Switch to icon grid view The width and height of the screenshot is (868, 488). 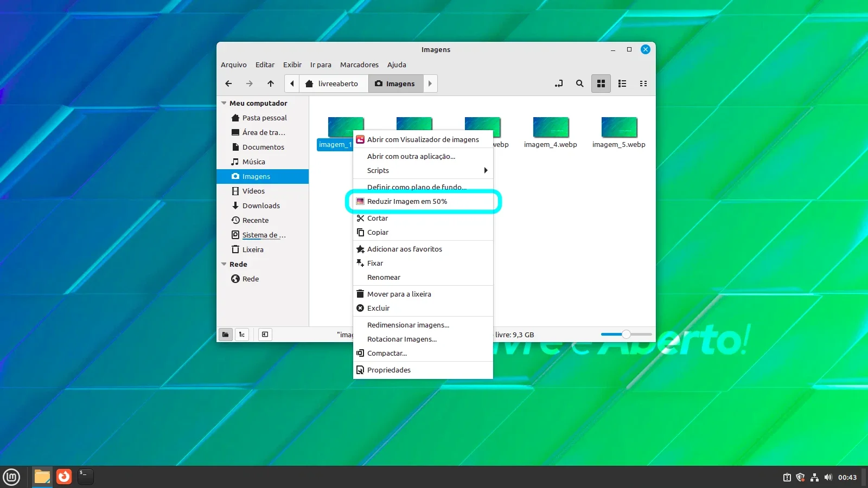click(601, 84)
